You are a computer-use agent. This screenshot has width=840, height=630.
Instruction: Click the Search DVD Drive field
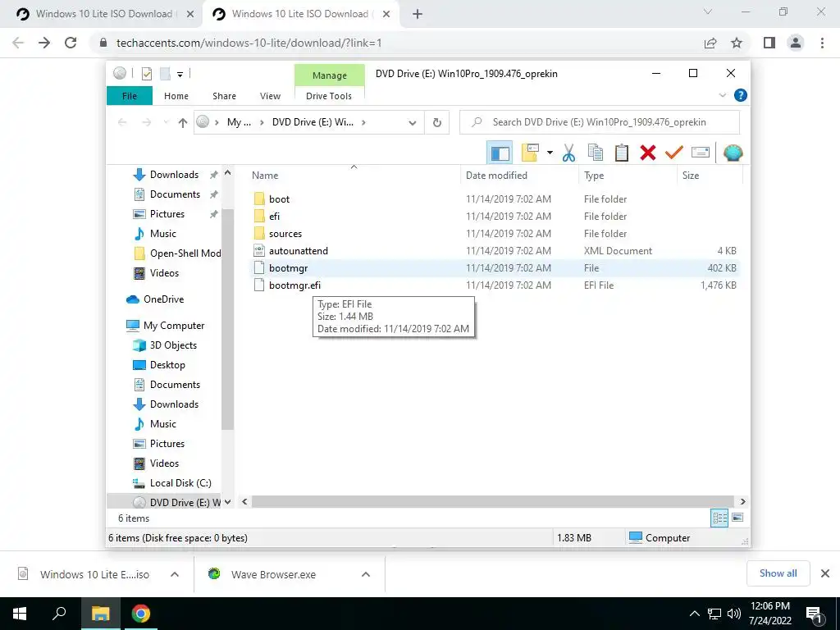click(x=600, y=122)
